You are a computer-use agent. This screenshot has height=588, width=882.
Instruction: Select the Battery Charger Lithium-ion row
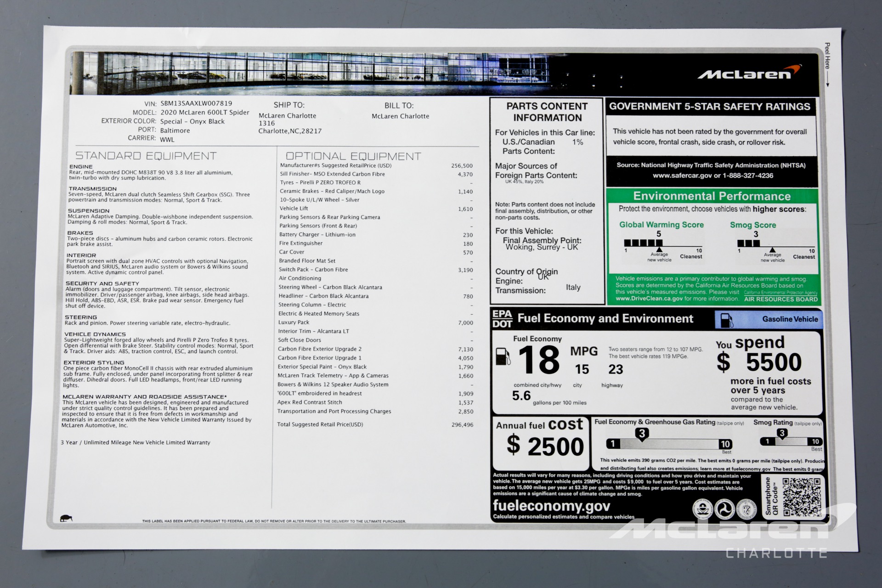click(376, 235)
